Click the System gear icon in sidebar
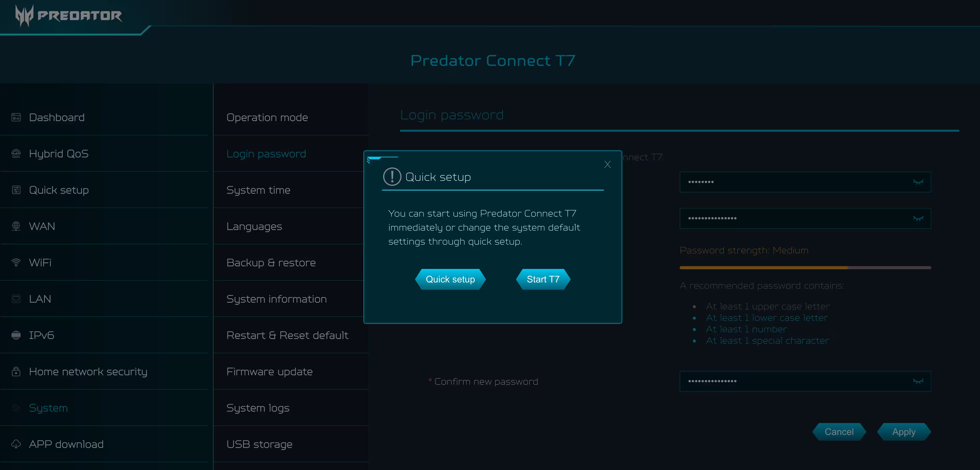Image resolution: width=980 pixels, height=470 pixels. (16, 408)
